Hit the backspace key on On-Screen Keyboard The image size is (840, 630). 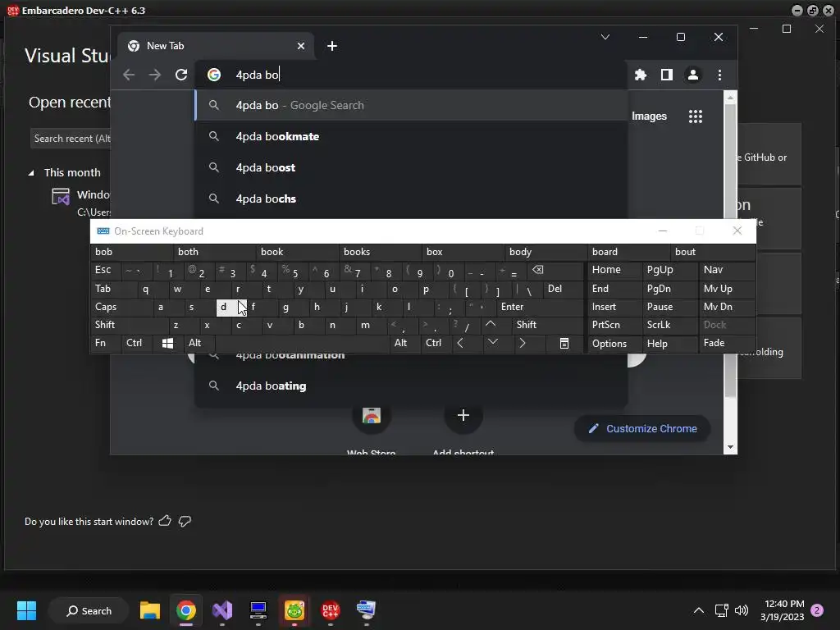tap(555, 270)
